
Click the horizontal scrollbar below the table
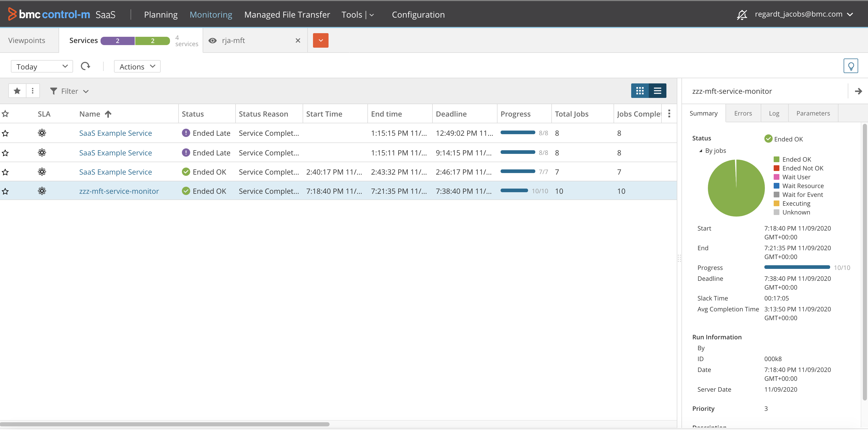coord(165,424)
